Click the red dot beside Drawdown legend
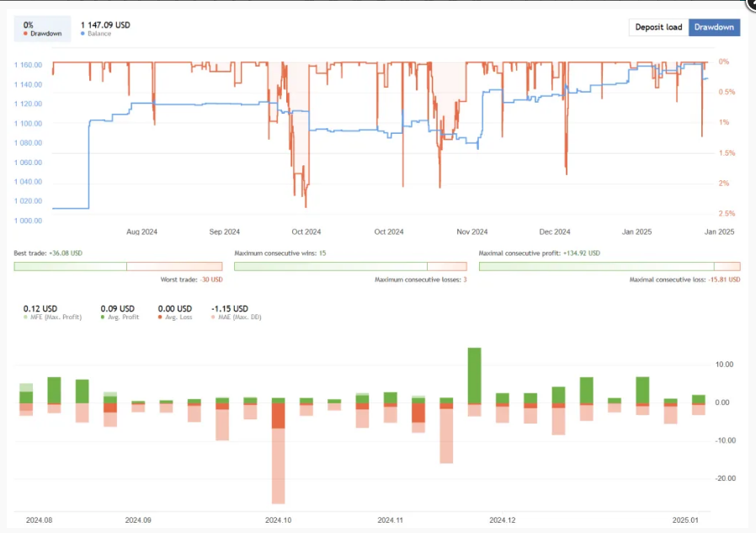 click(25, 34)
